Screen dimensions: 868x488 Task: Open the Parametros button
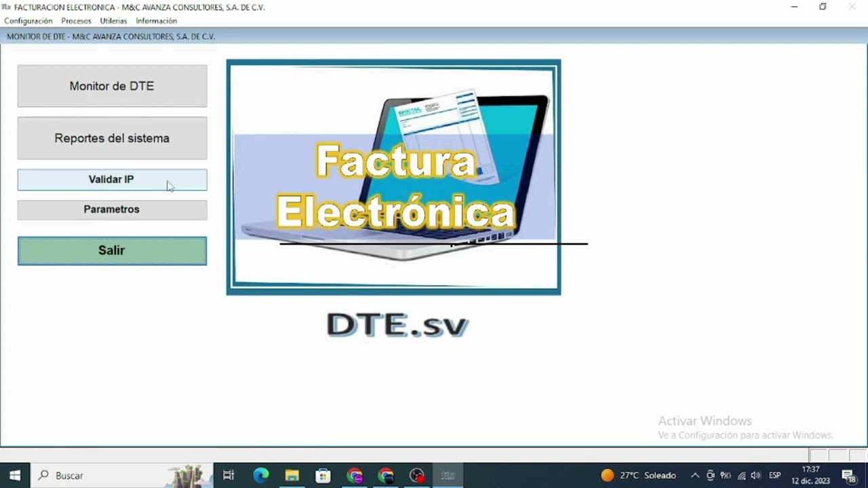point(112,209)
